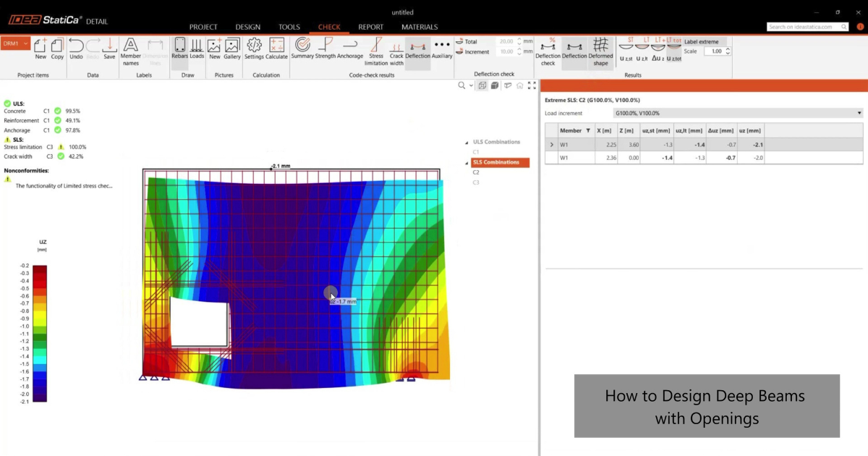Display the Deformed shape result
Image resolution: width=868 pixels, height=456 pixels.
[601, 48]
